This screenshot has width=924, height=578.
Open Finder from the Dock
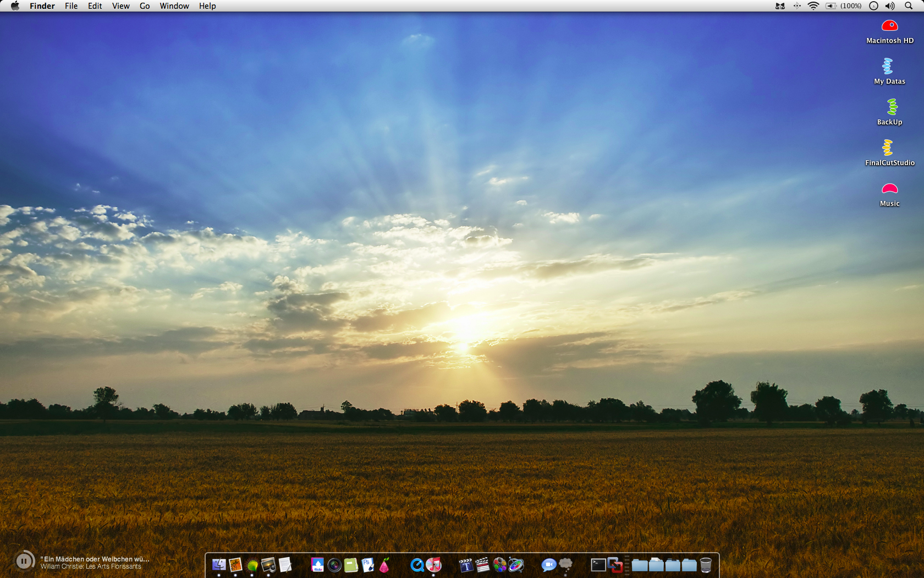[x=219, y=565]
